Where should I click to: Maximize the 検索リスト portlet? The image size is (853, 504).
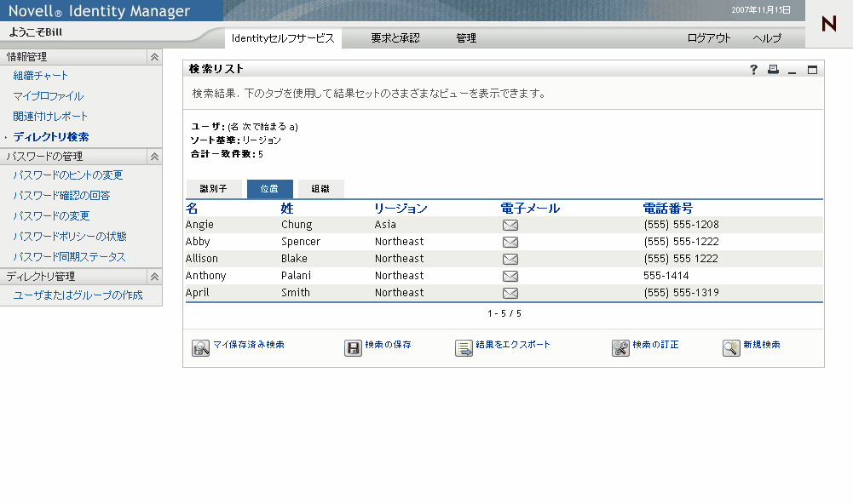[812, 70]
